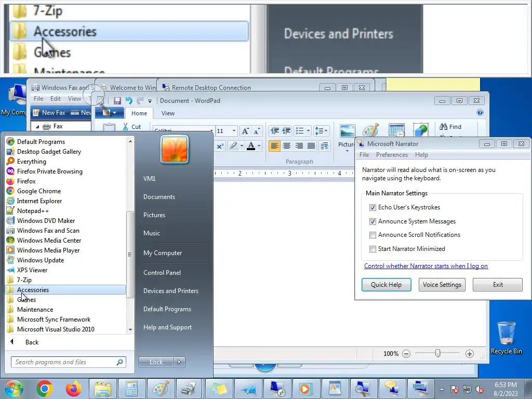Open Edit menu in Windows Fax and Scan
Screen dimensions: 532x399
(x=55, y=99)
